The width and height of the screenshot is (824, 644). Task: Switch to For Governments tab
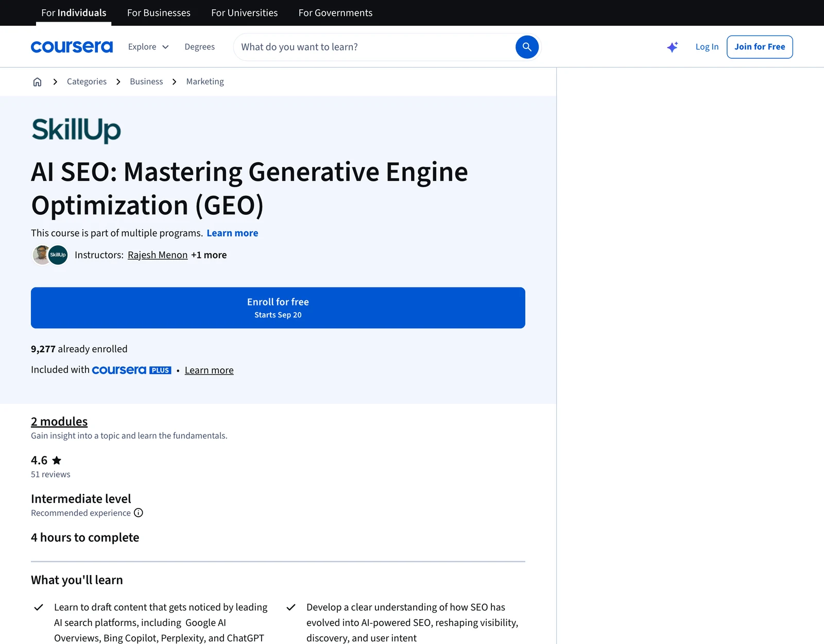(335, 13)
